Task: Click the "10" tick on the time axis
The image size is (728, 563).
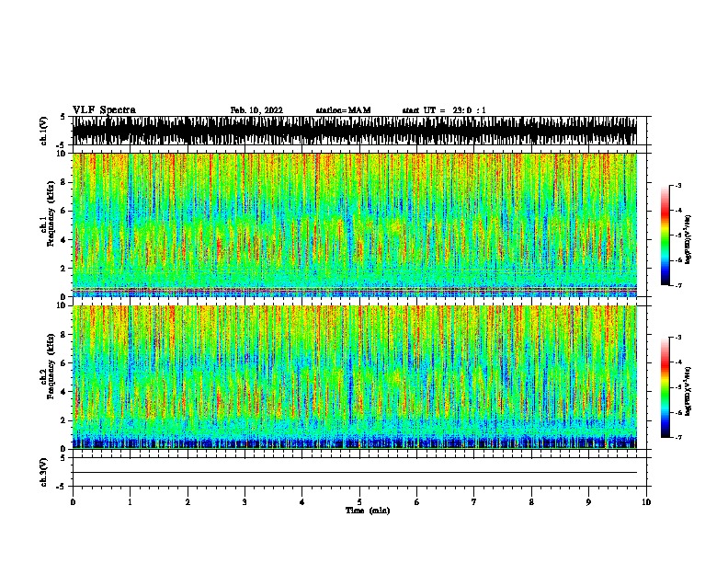Action: tap(646, 502)
